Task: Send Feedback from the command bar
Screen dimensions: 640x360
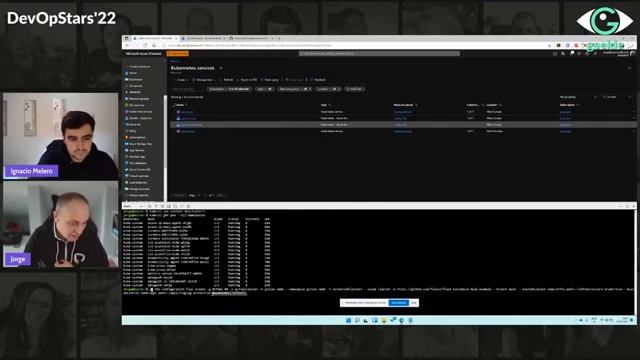Action: point(318,80)
